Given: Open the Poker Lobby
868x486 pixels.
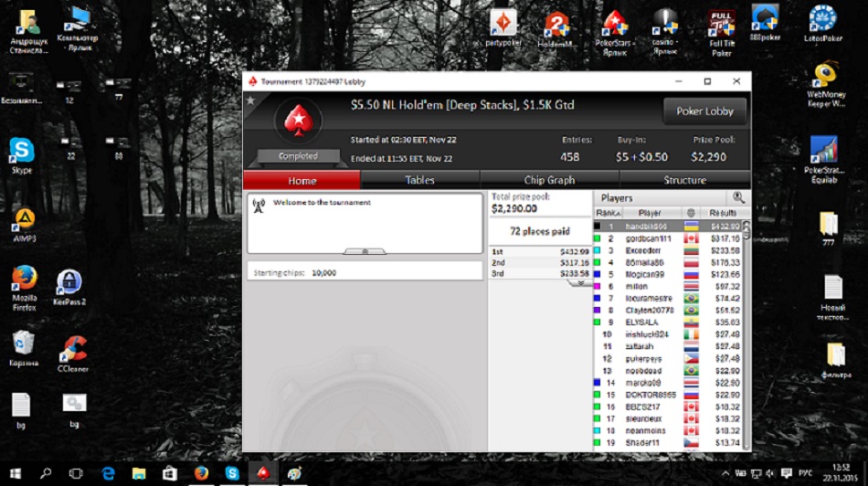Looking at the screenshot, I should tap(704, 111).
